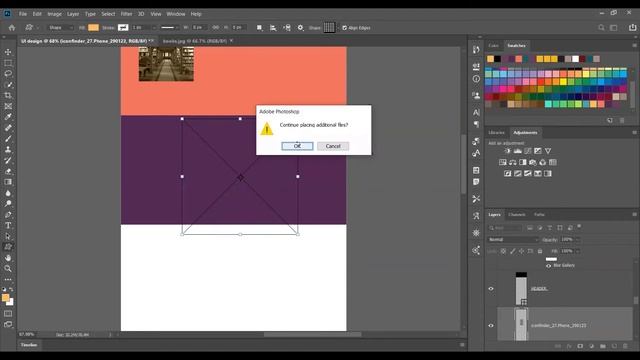Viewport: 640px width, 360px height.
Task: Delete swatch using Swatches trash icon
Action: [622, 120]
